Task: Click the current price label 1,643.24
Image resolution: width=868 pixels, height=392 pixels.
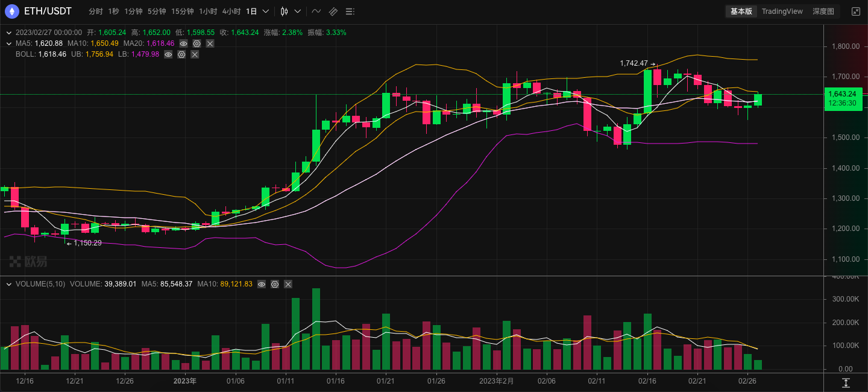Action: (842, 94)
